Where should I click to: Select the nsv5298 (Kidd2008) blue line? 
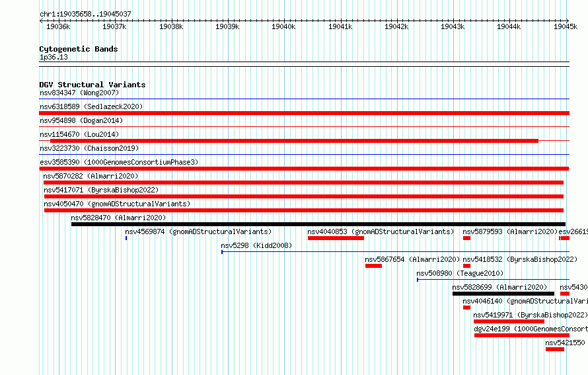click(395, 252)
